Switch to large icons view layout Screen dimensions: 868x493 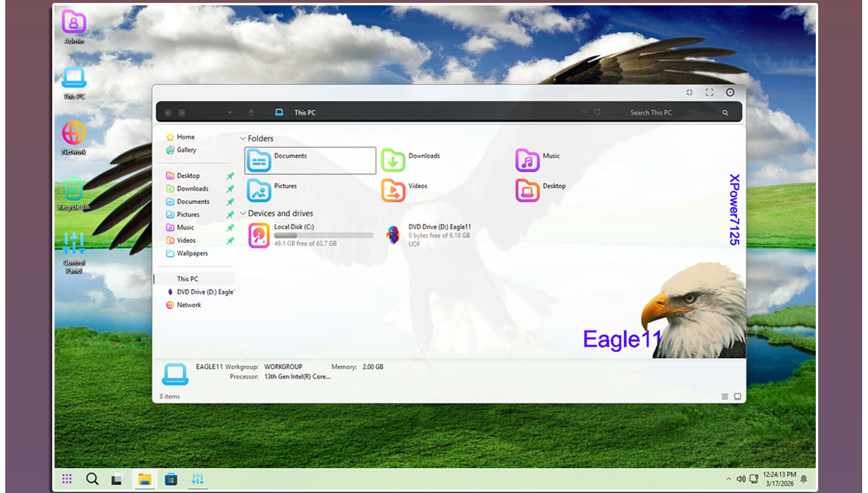point(737,397)
